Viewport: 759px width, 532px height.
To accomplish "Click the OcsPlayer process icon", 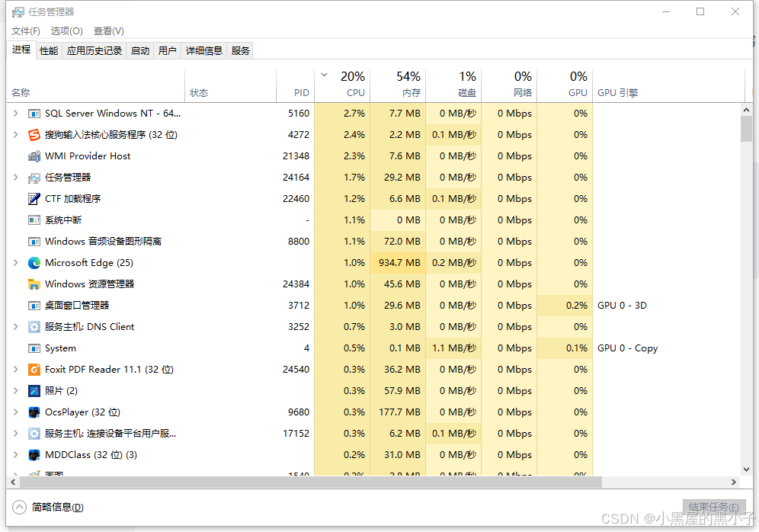I will pos(34,412).
